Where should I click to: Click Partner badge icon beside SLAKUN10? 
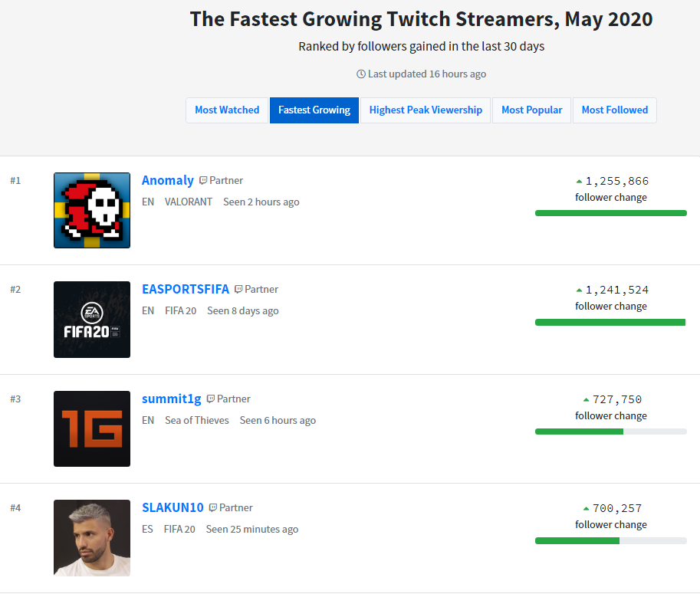point(213,507)
